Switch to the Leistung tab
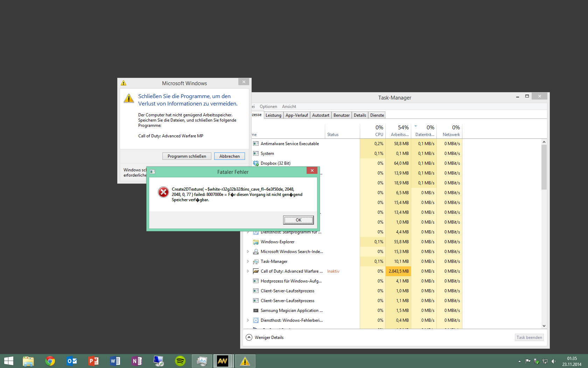The width and height of the screenshot is (588, 368). coord(273,115)
